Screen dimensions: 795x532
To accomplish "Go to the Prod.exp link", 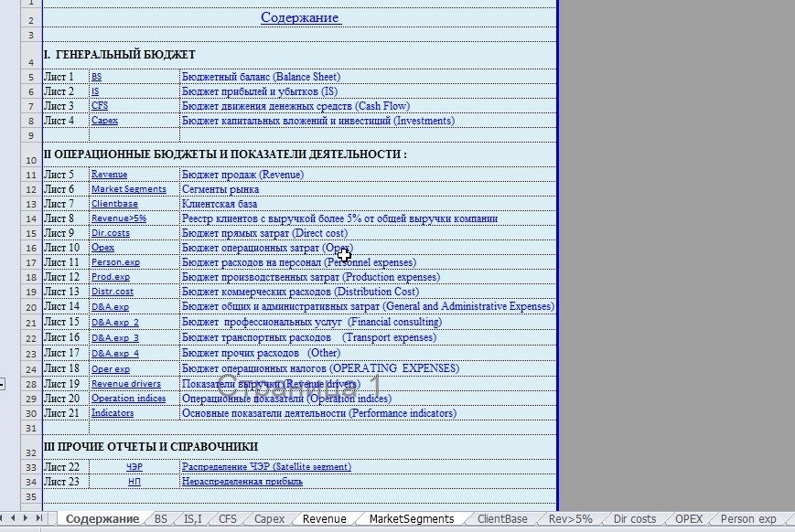I will tap(111, 277).
